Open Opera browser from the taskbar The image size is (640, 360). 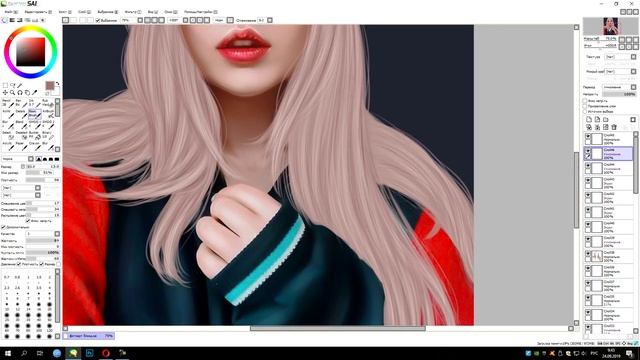click(x=106, y=353)
